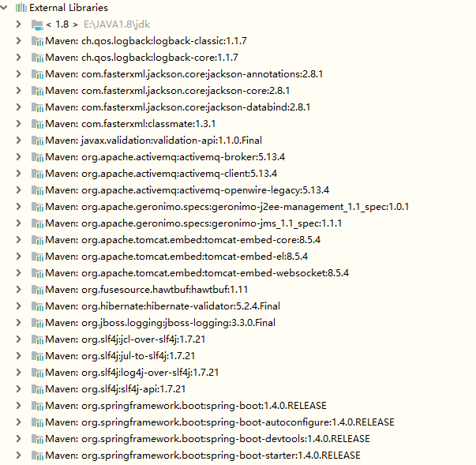This screenshot has width=476, height=465.
Task: Expand geronimo-j2ee-management_1.1_spec:1.0.1 library
Action: (x=18, y=206)
